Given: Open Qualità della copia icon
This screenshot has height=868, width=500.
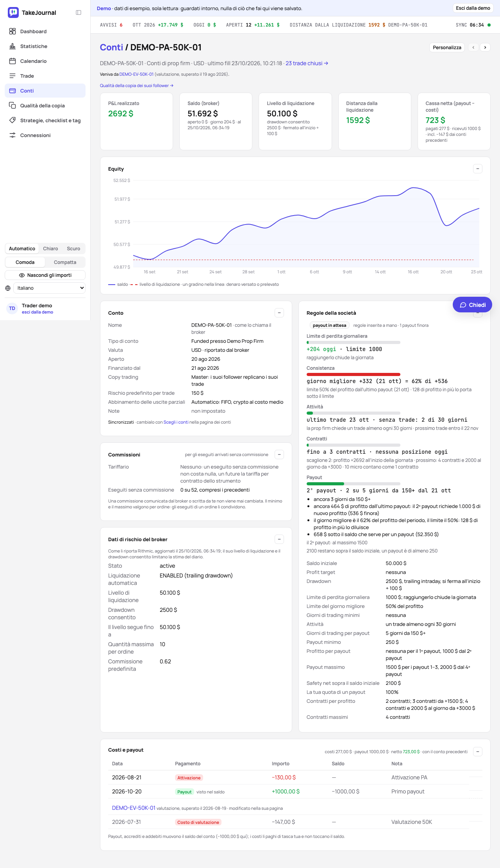Looking at the screenshot, I should 12,105.
